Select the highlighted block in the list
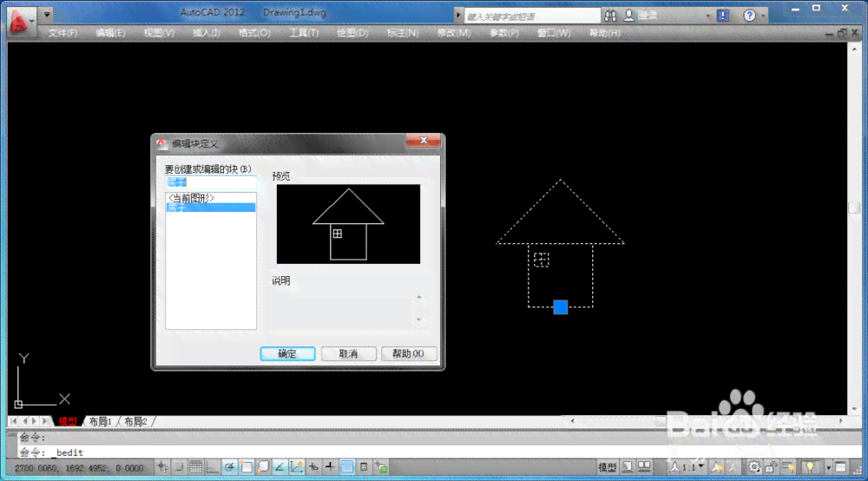 coord(211,208)
